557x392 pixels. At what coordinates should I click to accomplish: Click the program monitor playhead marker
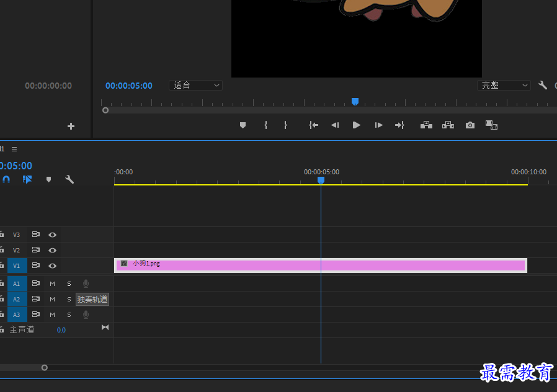click(x=355, y=102)
